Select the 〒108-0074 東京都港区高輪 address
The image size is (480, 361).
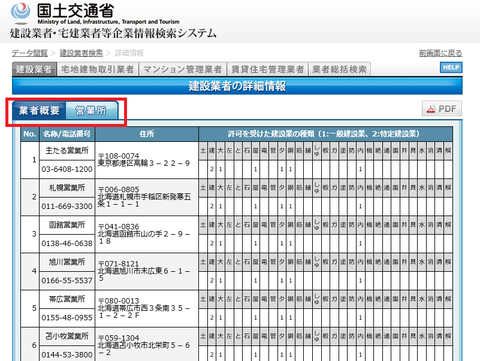click(144, 160)
